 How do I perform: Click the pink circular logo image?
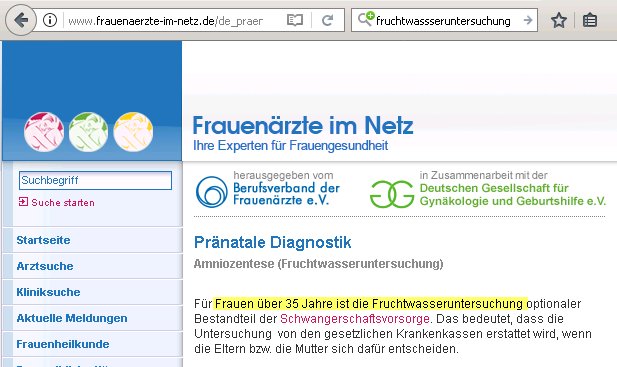pos(44,132)
